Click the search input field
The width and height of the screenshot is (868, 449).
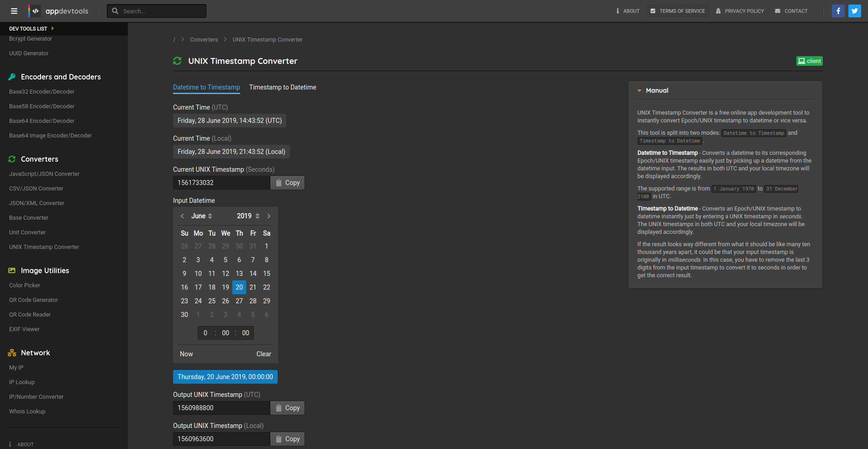[162, 11]
